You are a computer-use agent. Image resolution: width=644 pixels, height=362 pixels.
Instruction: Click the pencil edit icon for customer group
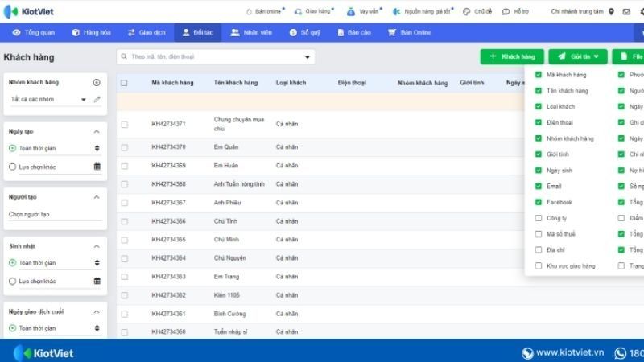point(97,99)
